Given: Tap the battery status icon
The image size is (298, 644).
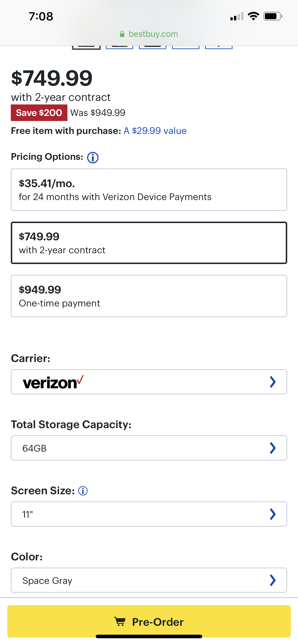Looking at the screenshot, I should tap(273, 16).
